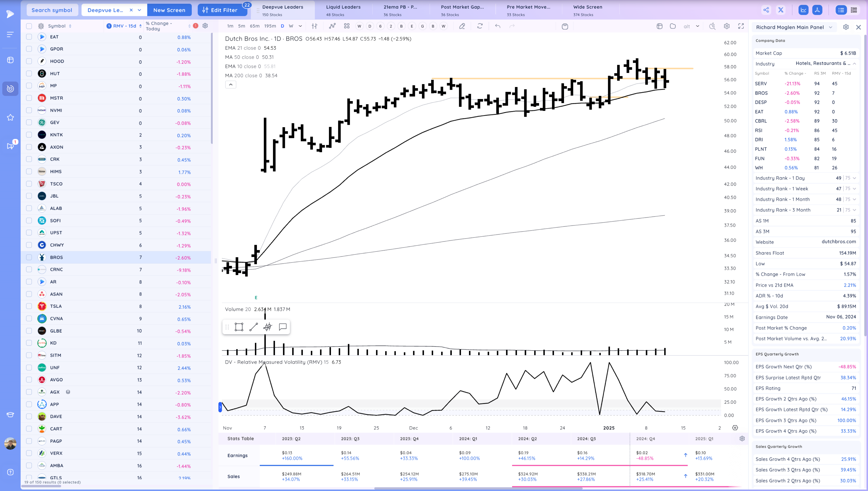Open chart settings gear icon
This screenshot has height=491, width=868.
727,26
